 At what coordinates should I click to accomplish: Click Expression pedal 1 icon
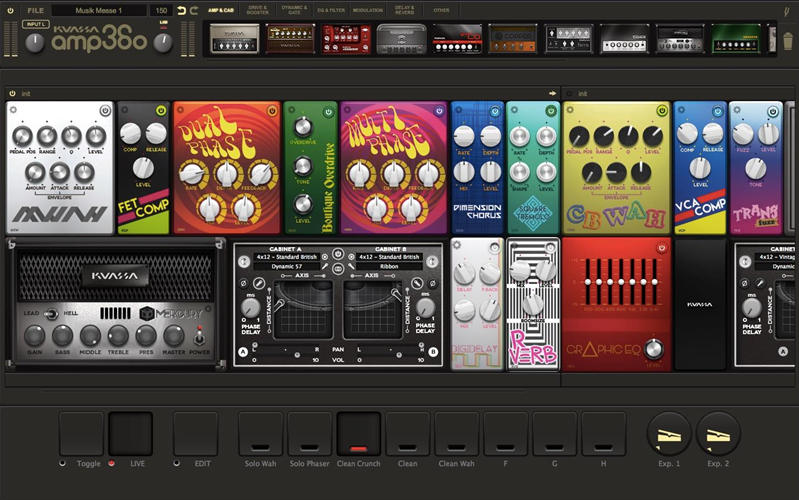point(669,434)
